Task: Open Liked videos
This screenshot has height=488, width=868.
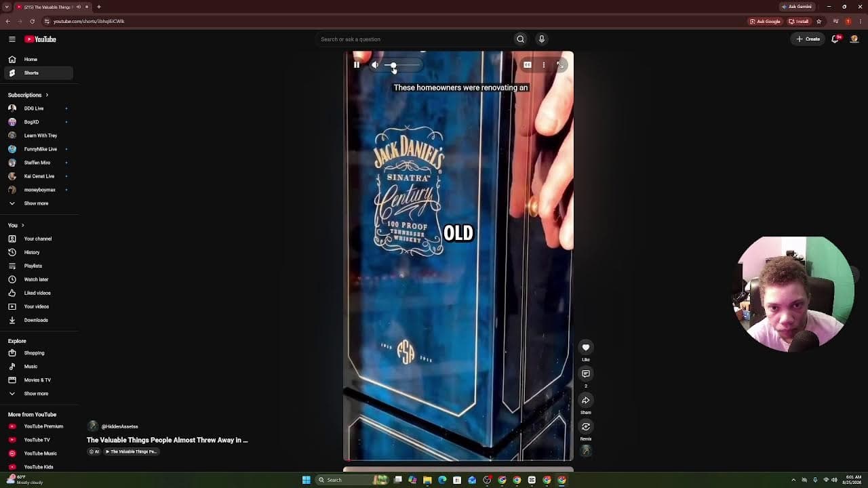Action: pyautogui.click(x=39, y=293)
